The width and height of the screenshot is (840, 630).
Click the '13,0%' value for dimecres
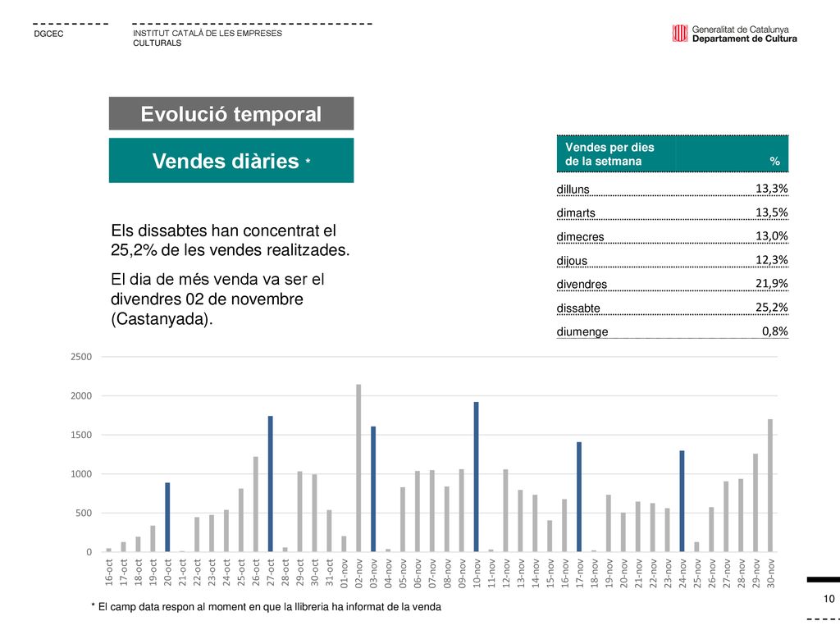pyautogui.click(x=771, y=236)
